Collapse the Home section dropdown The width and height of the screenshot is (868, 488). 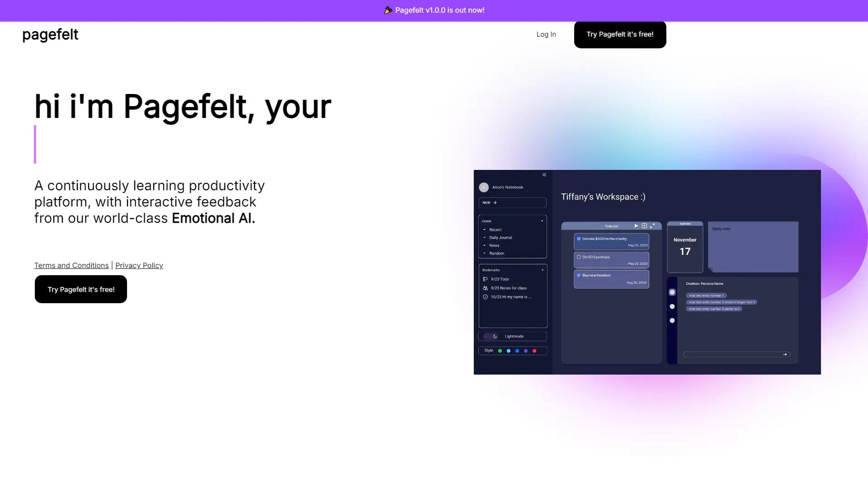pos(542,221)
